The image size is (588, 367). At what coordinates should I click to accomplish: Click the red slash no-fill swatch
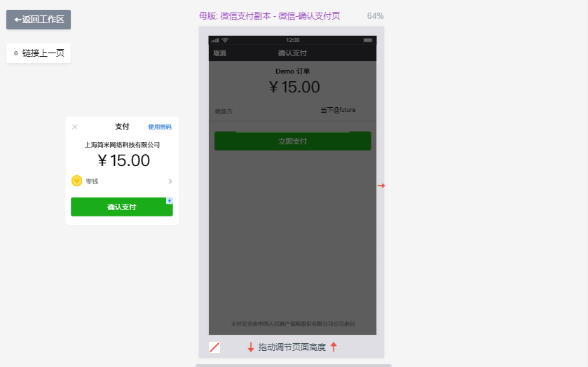(x=214, y=347)
